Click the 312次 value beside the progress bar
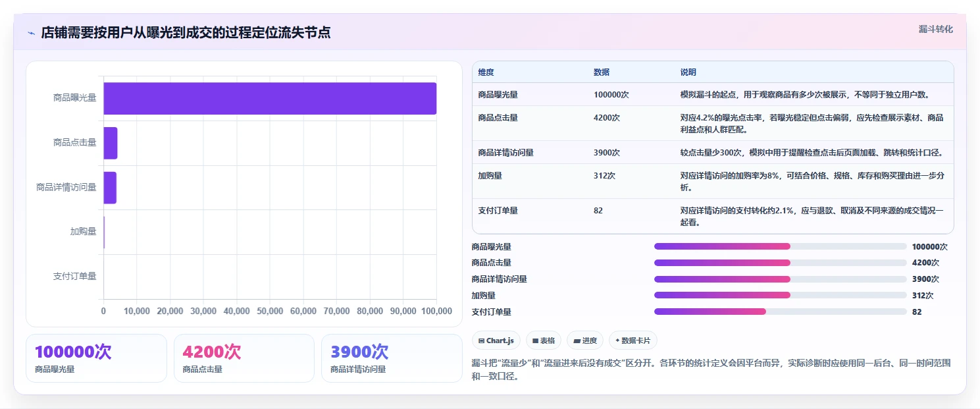 (x=923, y=296)
